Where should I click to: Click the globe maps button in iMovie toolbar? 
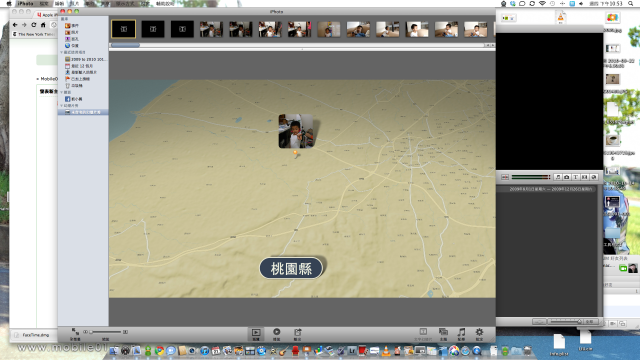(594, 177)
